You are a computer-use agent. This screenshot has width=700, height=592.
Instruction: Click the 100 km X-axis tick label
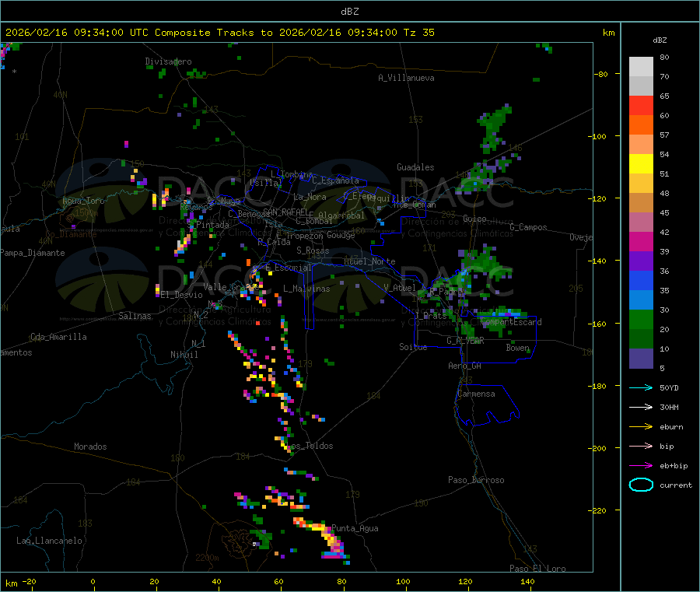point(403,581)
